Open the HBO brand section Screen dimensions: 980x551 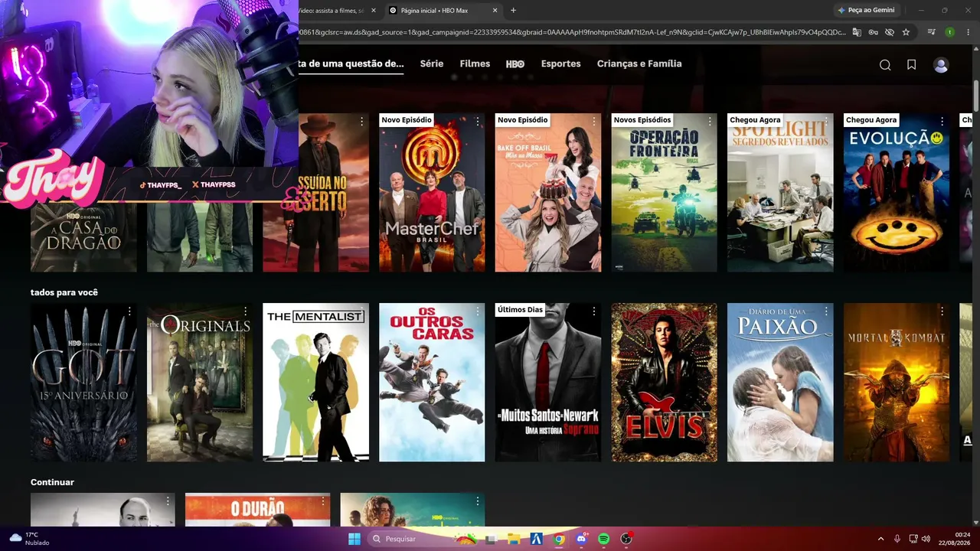(515, 64)
